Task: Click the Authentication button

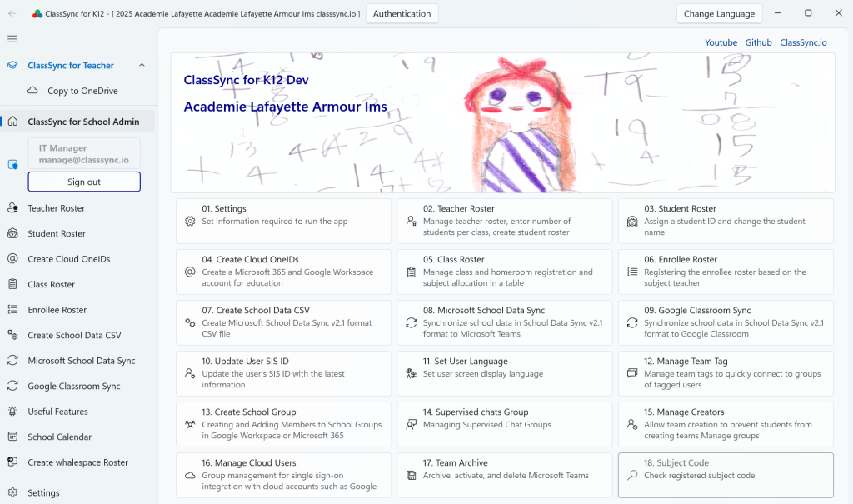Action: 402,13
